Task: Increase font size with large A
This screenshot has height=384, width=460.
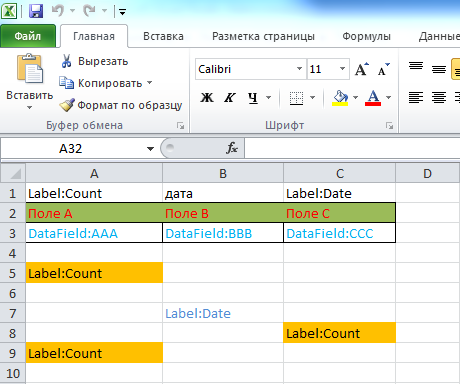Action: click(362, 69)
